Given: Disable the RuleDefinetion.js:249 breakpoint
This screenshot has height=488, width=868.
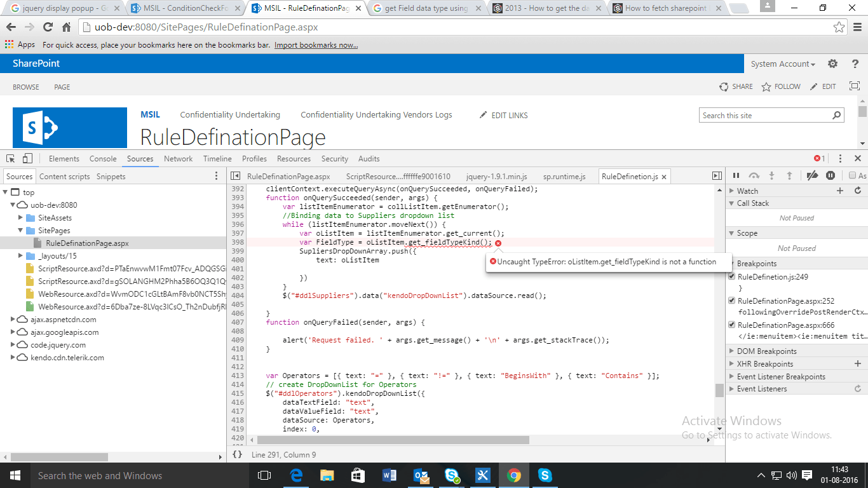Looking at the screenshot, I should click(x=732, y=276).
